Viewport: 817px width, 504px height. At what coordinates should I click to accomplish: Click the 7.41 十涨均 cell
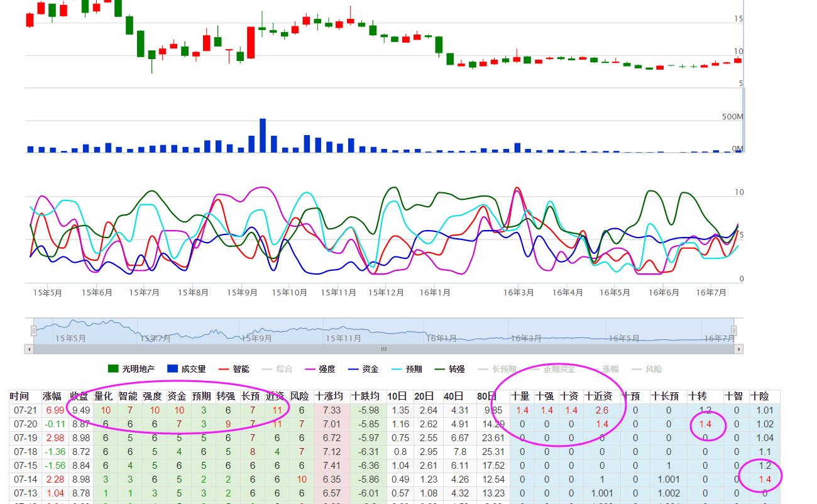(x=332, y=466)
